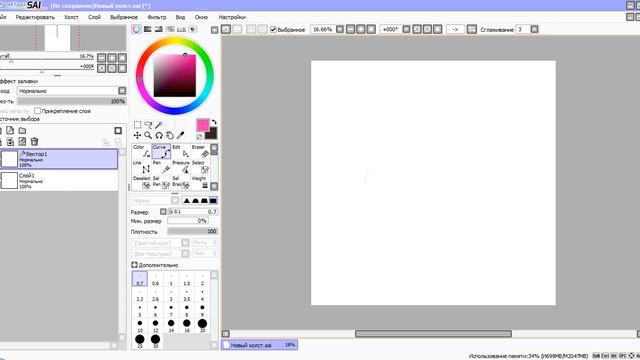This screenshot has width=640, height=360.
Task: Adjust the Размер brush size slider
Action: point(192,211)
